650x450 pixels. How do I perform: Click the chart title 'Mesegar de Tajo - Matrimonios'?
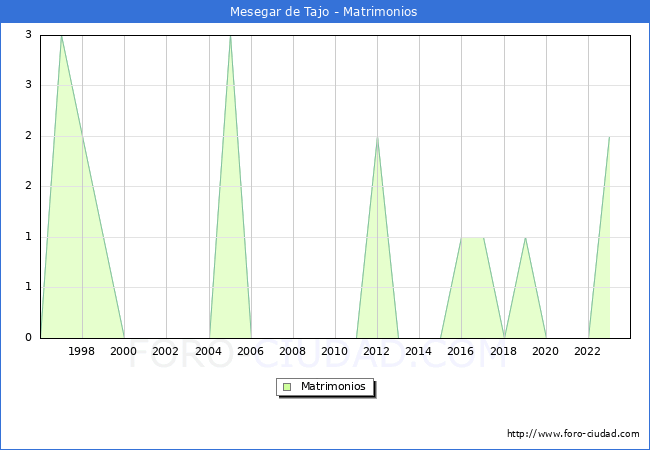tap(323, 12)
